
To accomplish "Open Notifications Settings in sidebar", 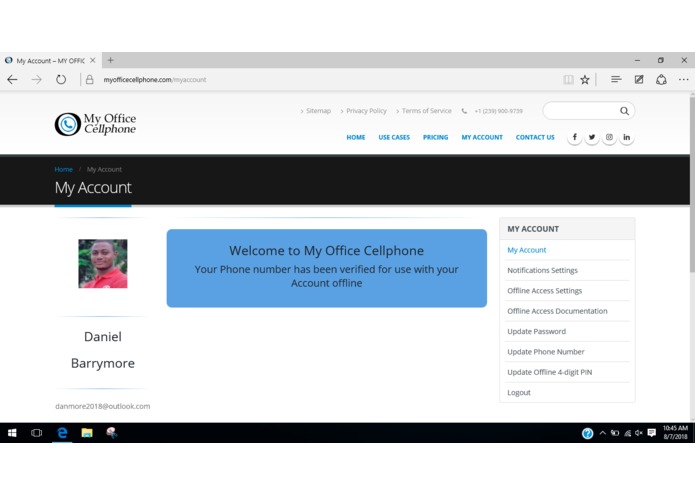I will (542, 270).
